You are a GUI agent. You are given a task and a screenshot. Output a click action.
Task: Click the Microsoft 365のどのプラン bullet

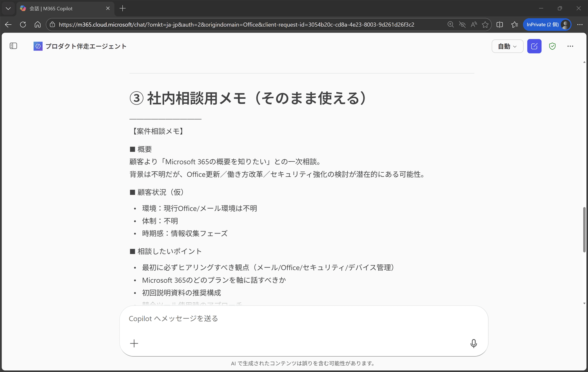pos(214,280)
